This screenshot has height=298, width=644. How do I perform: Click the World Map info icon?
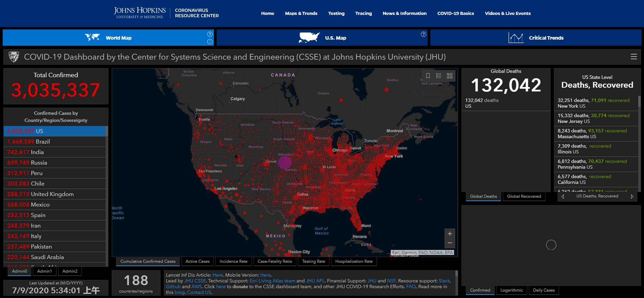(210, 42)
